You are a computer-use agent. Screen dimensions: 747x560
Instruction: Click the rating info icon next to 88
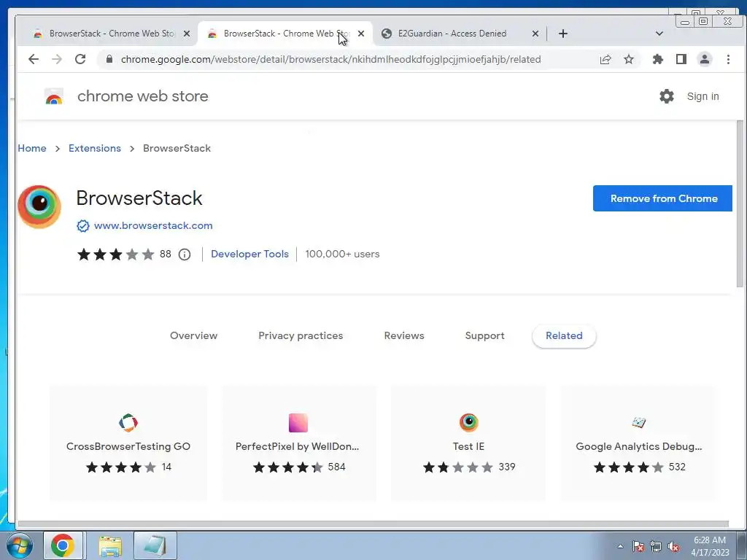pyautogui.click(x=185, y=254)
